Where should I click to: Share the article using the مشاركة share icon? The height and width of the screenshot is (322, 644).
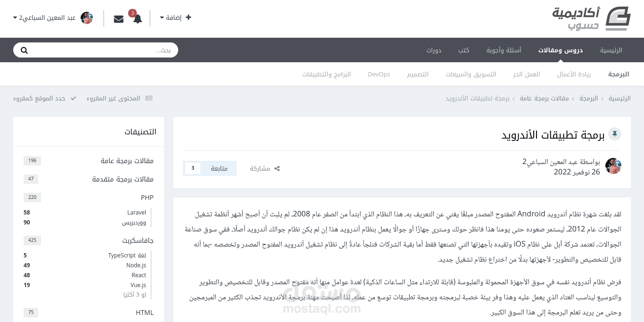[264, 168]
